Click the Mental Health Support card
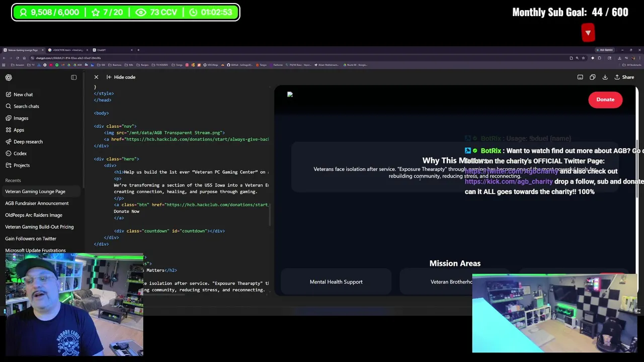 click(x=336, y=282)
